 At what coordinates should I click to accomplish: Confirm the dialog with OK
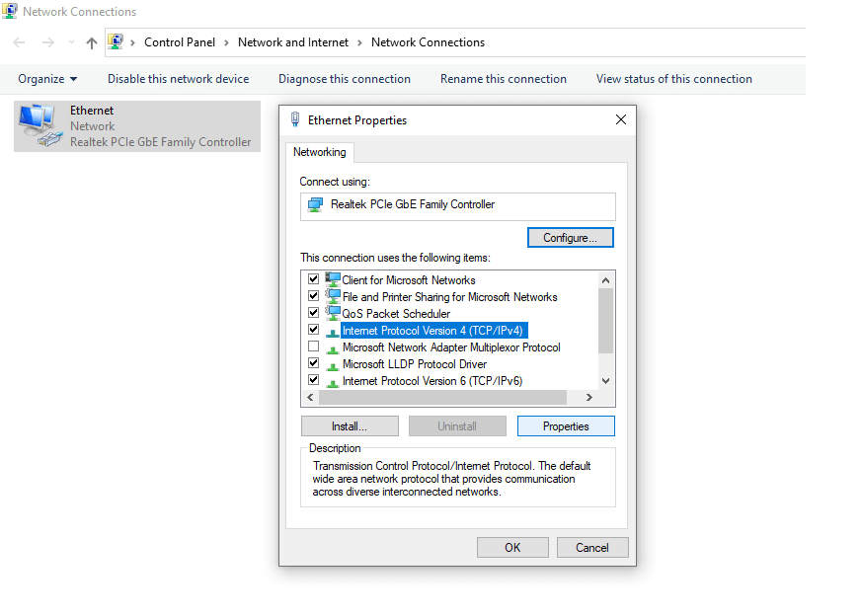512,547
